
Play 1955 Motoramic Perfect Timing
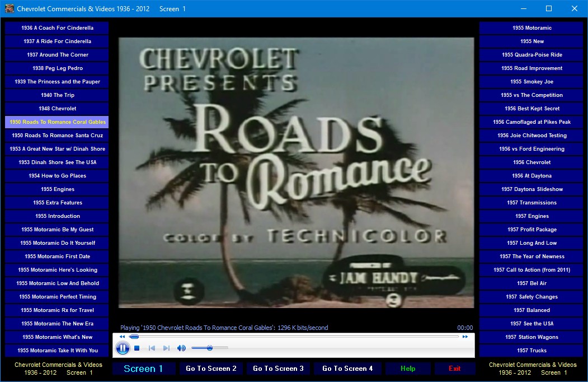(57, 297)
